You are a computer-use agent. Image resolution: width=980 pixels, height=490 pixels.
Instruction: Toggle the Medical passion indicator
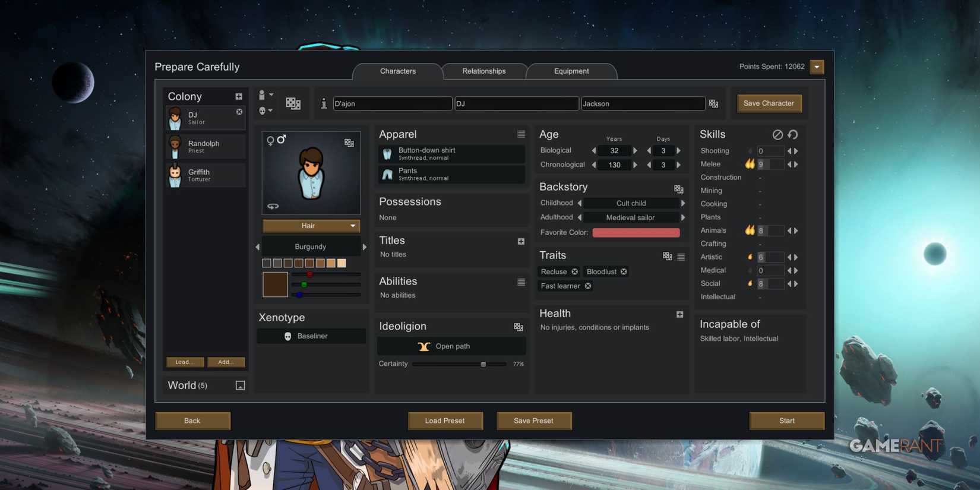750,270
